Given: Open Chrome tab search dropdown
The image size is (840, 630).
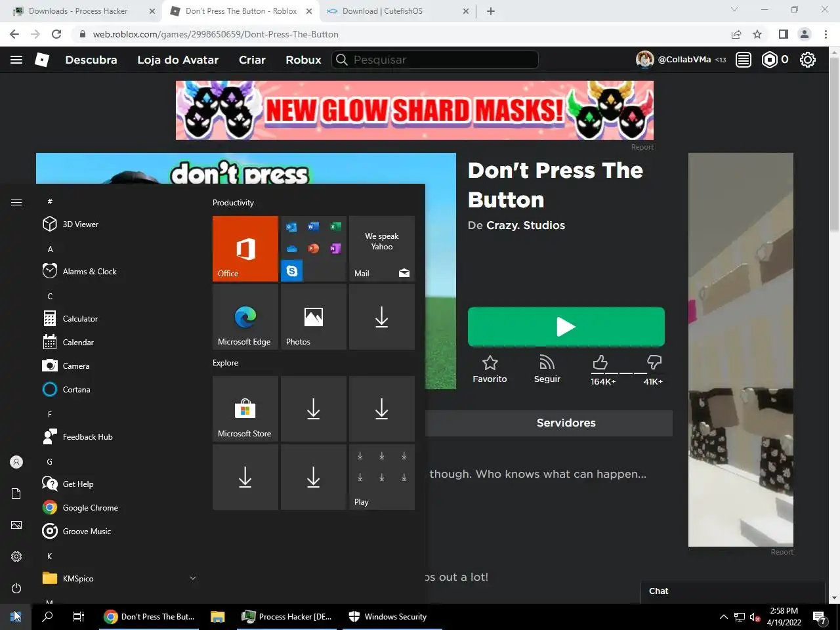Looking at the screenshot, I should 734,10.
